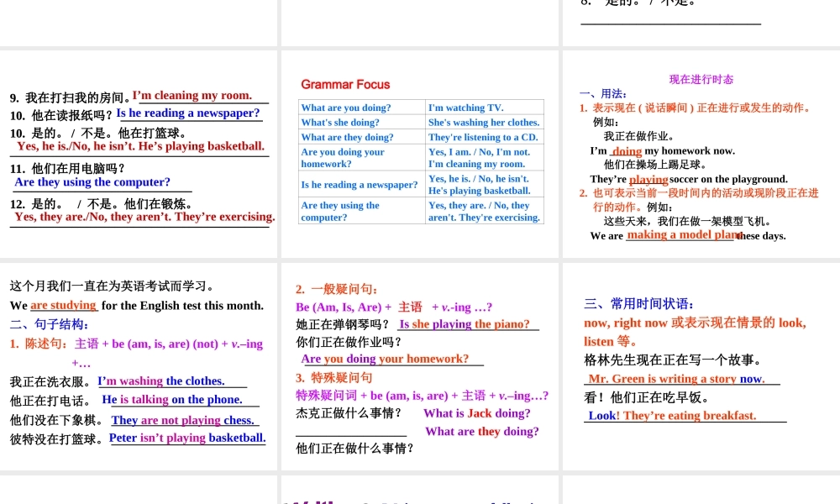Open the slide with 常用时间状语 heading
This screenshot has width=840, height=504.
click(x=701, y=365)
